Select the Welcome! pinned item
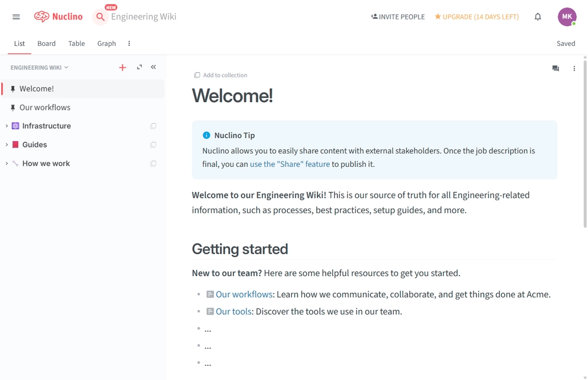Image resolution: width=588 pixels, height=380 pixels. 82,89
